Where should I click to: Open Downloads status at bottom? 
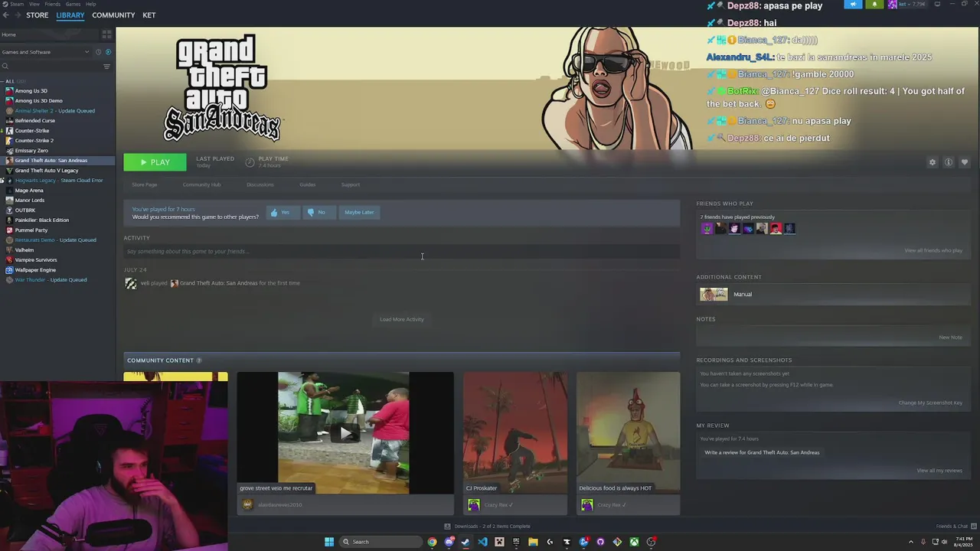(487, 527)
